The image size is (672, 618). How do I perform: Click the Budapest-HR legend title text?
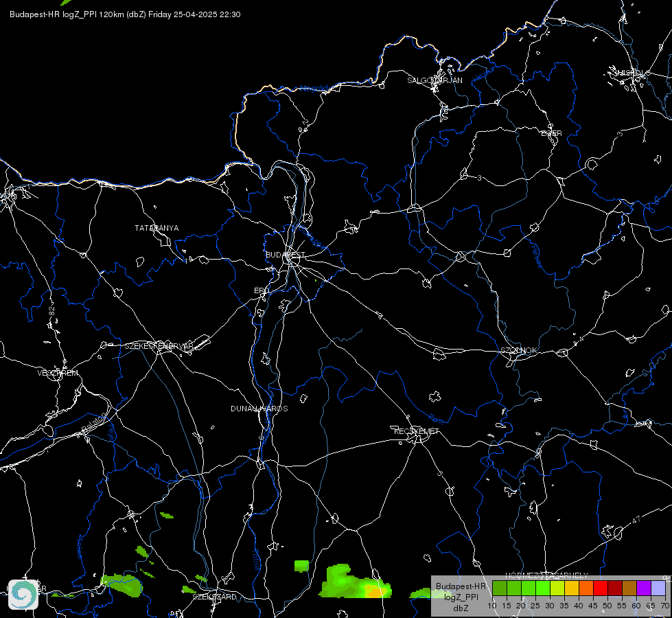pos(461,586)
